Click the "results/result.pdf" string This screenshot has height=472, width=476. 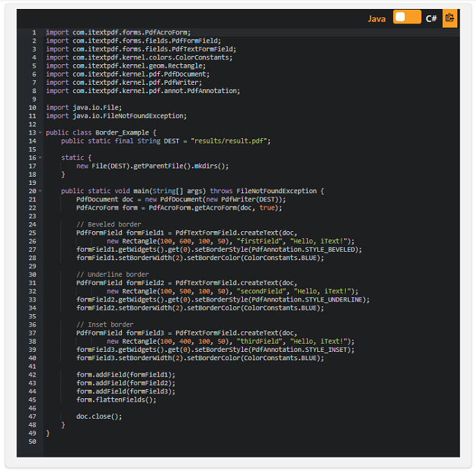229,141
